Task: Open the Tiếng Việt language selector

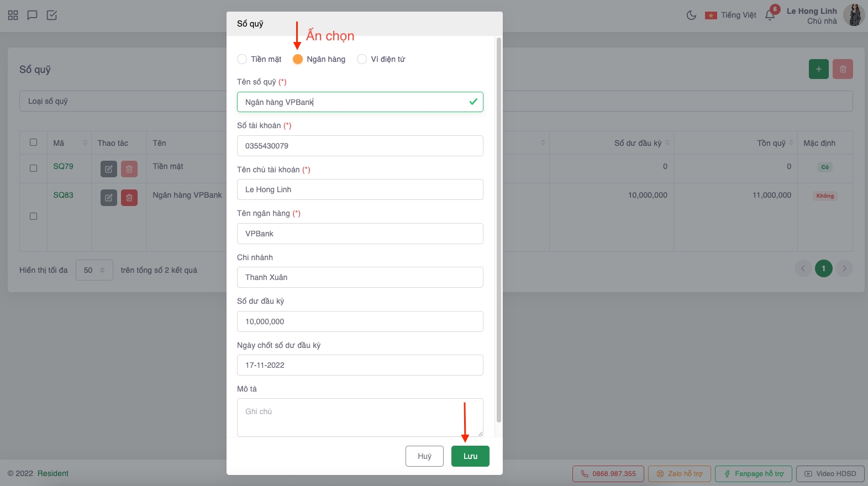Action: pyautogui.click(x=731, y=15)
